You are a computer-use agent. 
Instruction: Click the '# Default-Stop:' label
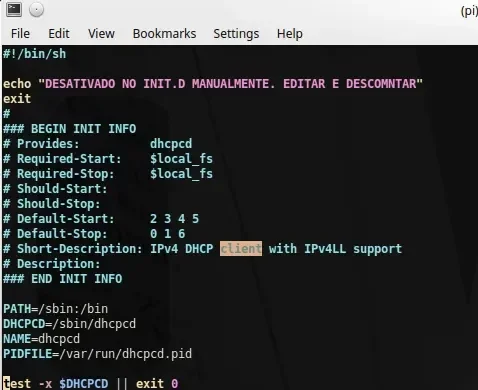point(55,234)
